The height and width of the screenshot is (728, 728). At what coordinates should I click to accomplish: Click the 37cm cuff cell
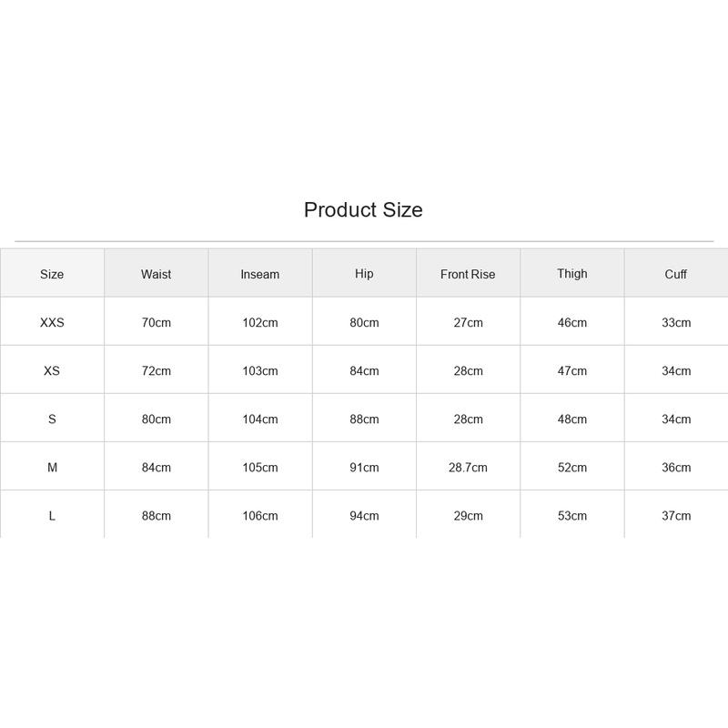pos(676,515)
